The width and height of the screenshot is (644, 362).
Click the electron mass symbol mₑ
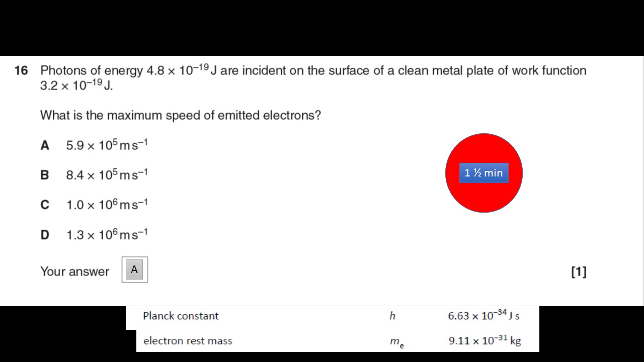tap(397, 342)
